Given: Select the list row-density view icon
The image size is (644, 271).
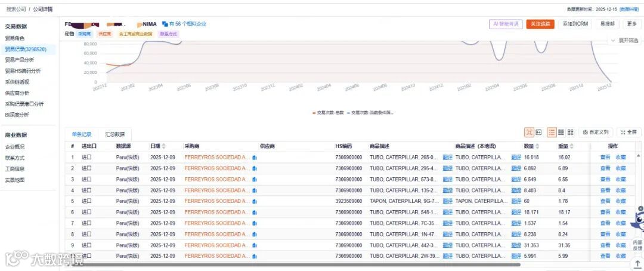Looking at the screenshot, I should [552, 132].
